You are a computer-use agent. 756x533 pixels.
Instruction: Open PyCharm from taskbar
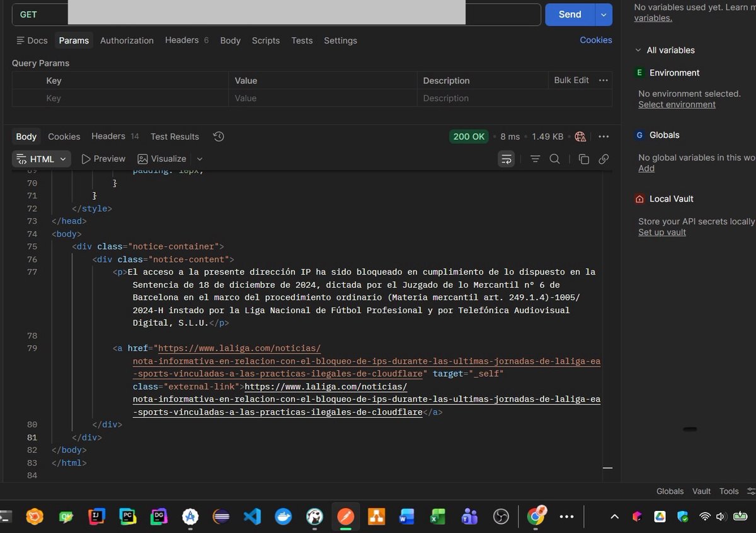(128, 517)
